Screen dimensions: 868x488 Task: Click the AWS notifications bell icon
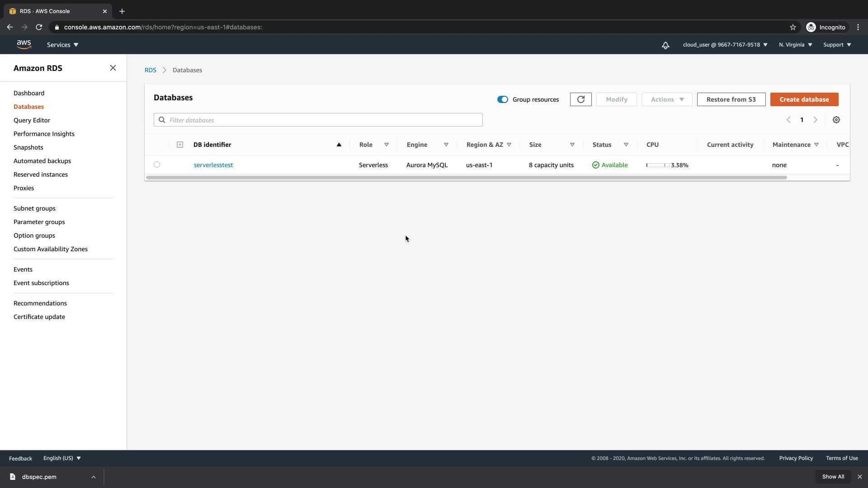point(665,45)
